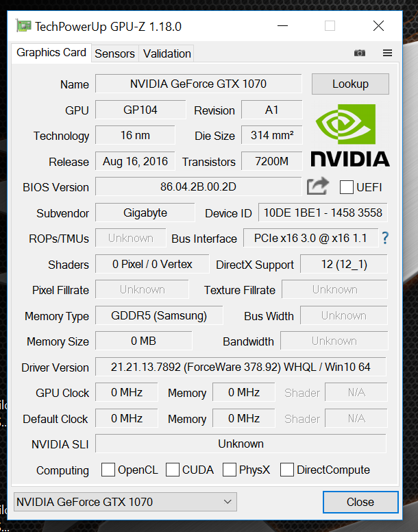Click the GPU Clock row Memory 0 MHz field

tap(244, 392)
